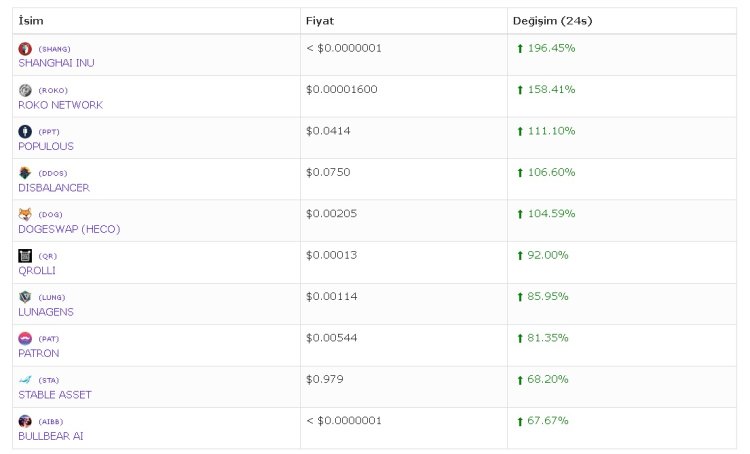Click the SHANGHAI INU coin logo

[x=25, y=49]
